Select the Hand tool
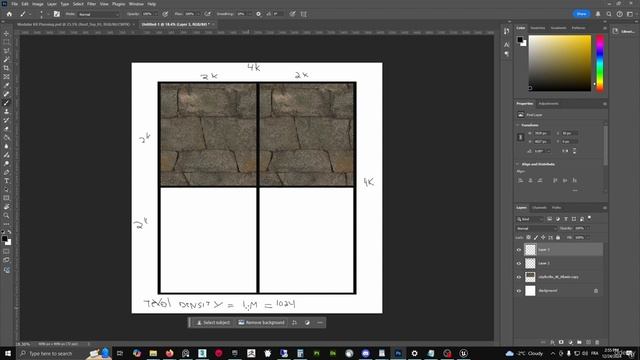This screenshot has width=640, height=360. tap(6, 207)
